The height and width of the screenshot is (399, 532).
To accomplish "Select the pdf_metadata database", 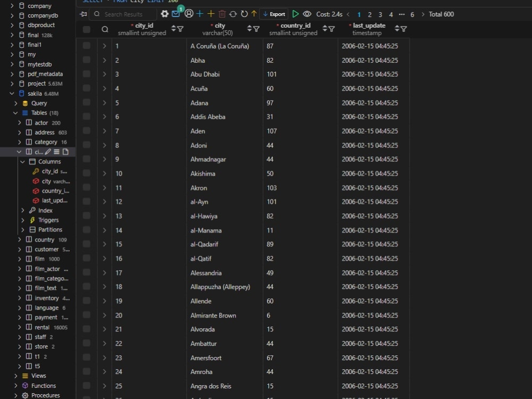I will point(45,74).
